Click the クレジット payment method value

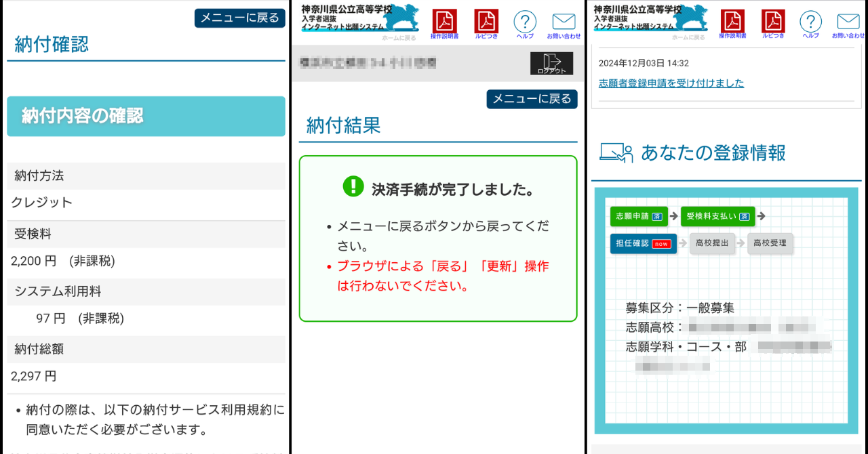point(41,203)
